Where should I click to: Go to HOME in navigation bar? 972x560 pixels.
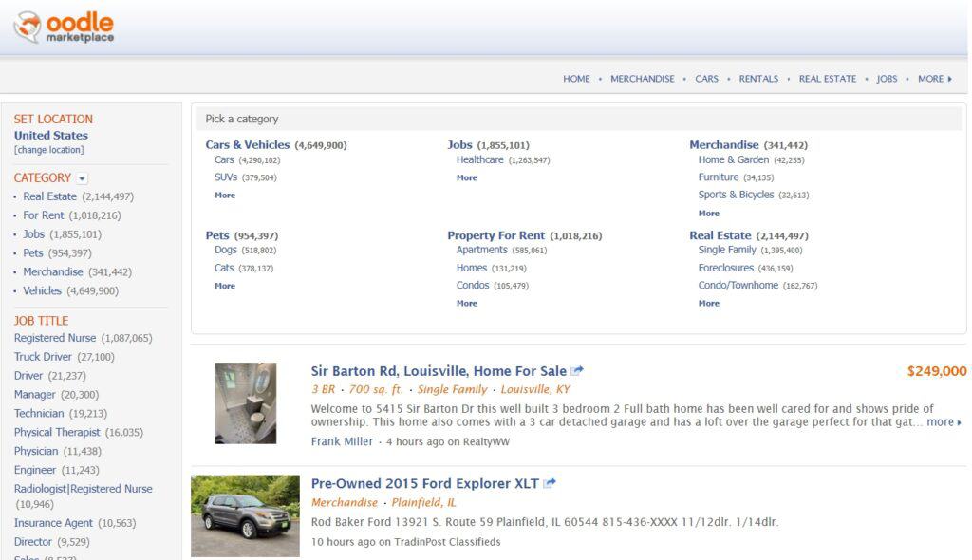pyautogui.click(x=576, y=79)
